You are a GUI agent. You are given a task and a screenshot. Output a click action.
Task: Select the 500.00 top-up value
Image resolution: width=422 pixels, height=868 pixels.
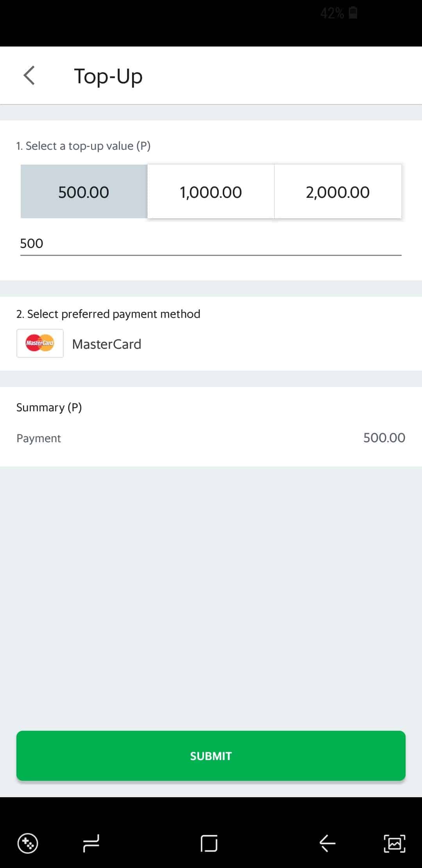(x=84, y=192)
